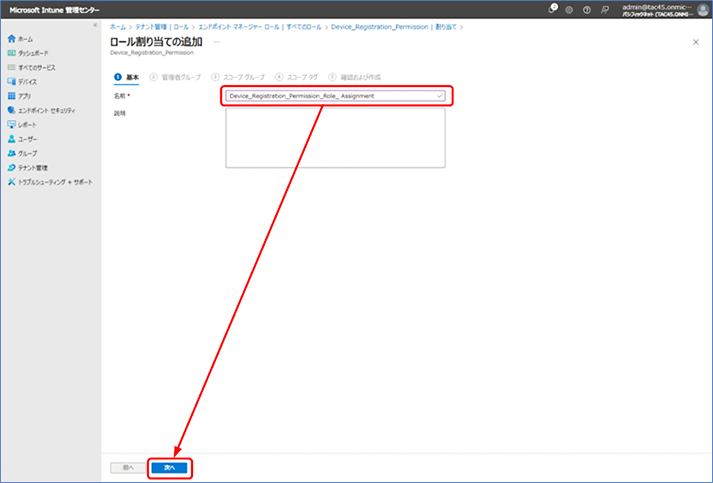Open グループ in the sidebar
The image size is (713, 483).
point(23,153)
